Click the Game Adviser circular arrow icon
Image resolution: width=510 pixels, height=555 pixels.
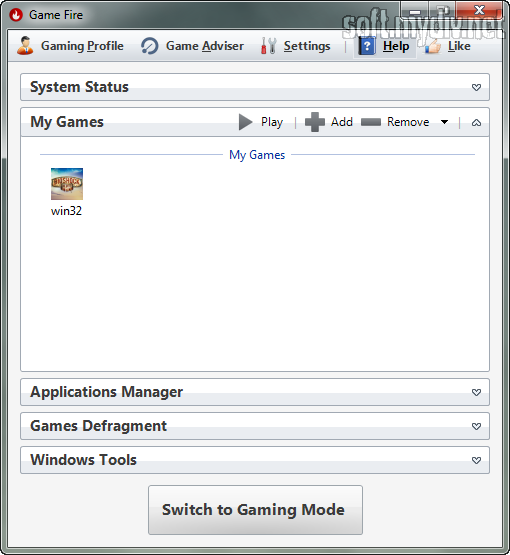[x=150, y=46]
